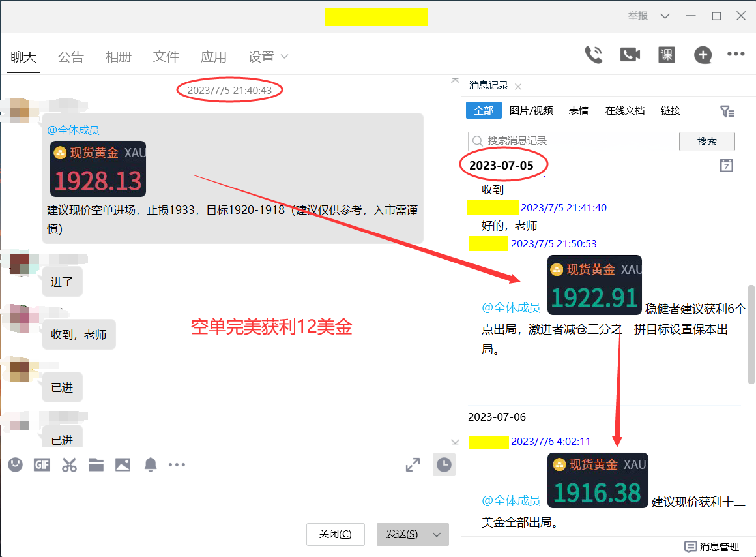The width and height of the screenshot is (756, 557).
Task: Click the message typing area
Action: point(230,500)
